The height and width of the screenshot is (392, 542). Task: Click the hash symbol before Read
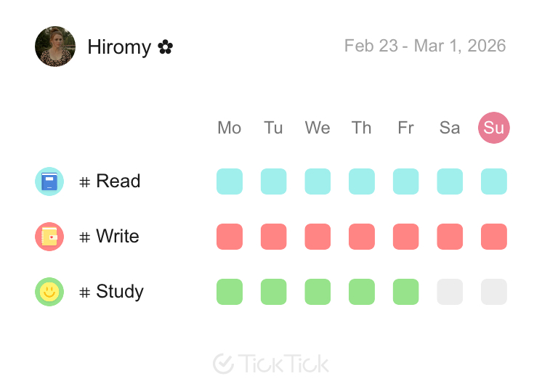click(85, 182)
